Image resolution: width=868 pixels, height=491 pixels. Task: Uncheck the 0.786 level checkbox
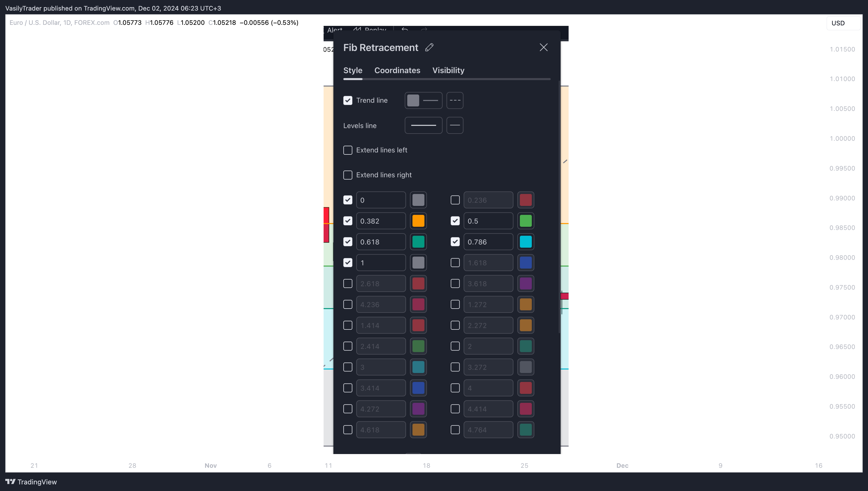point(455,242)
